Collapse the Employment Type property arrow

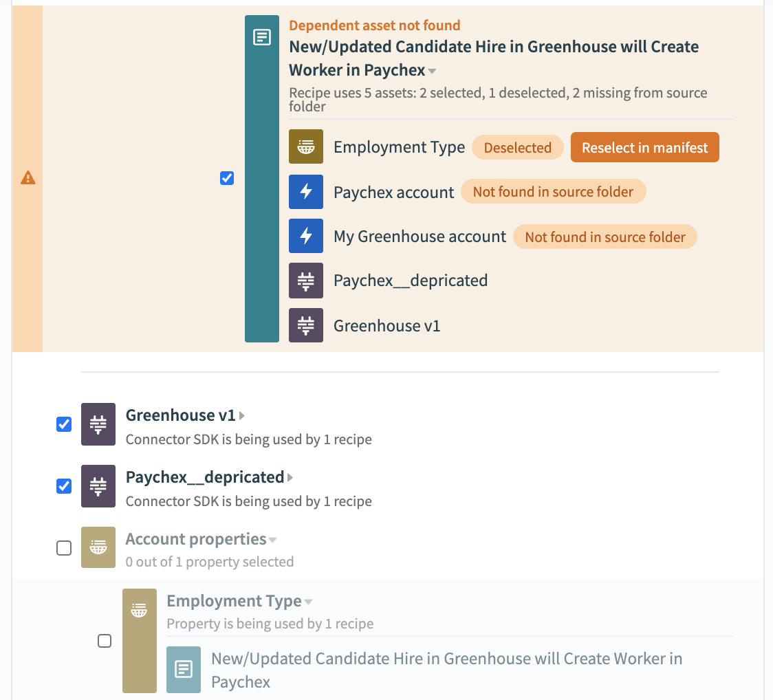309,602
